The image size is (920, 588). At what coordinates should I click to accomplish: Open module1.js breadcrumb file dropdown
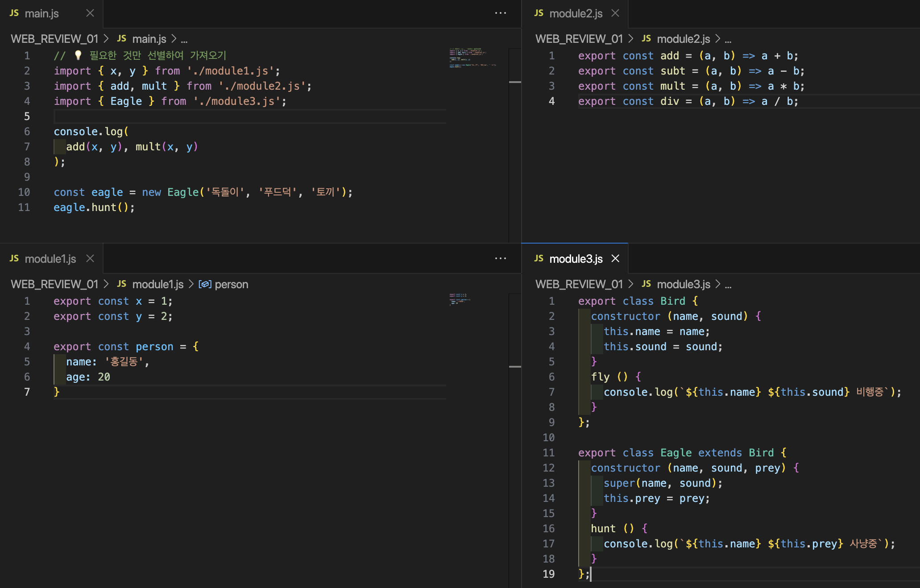(157, 284)
